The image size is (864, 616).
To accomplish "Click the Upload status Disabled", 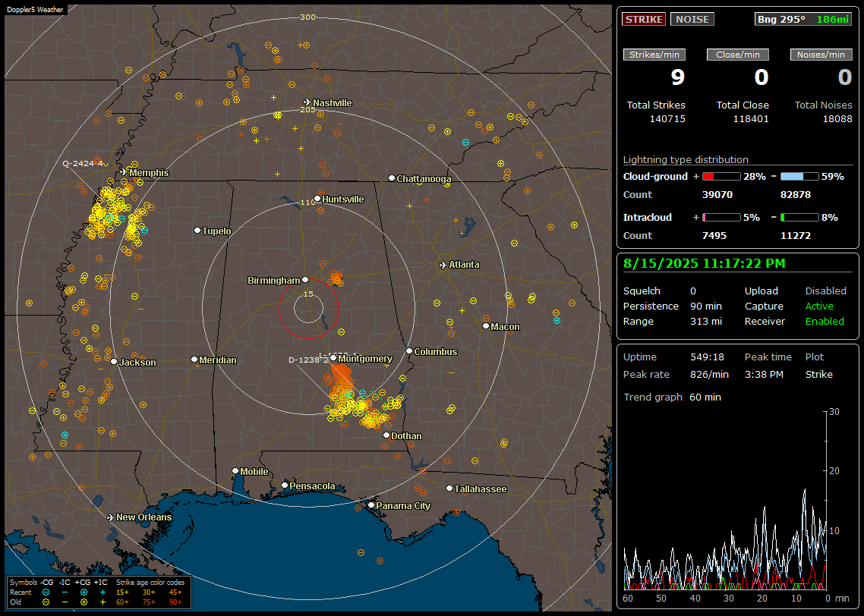I will (825, 291).
